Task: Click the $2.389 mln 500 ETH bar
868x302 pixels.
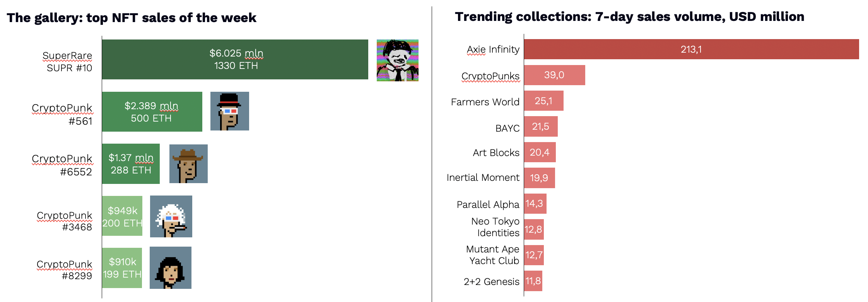Action: [x=152, y=112]
